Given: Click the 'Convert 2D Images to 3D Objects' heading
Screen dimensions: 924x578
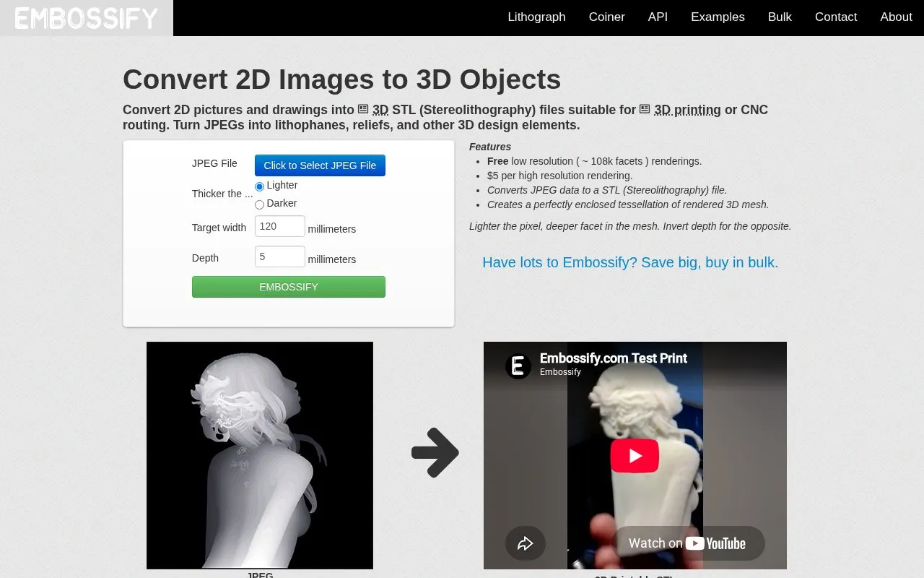Looking at the screenshot, I should click(341, 79).
